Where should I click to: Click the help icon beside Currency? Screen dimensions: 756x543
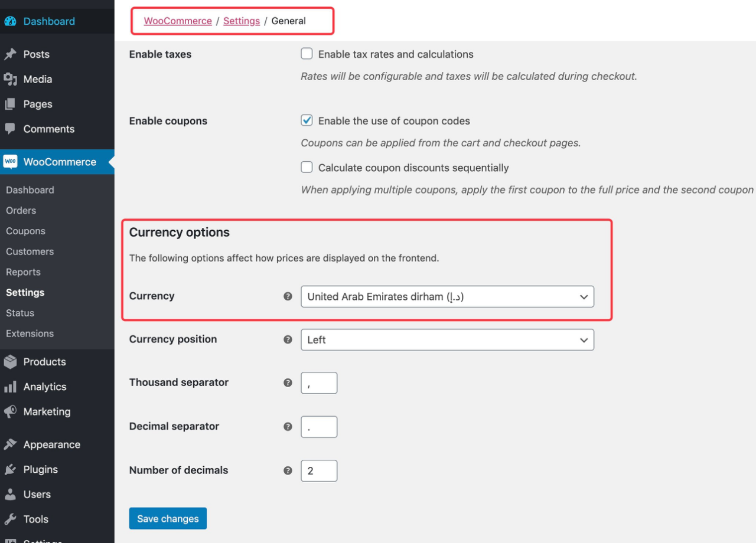click(x=288, y=296)
